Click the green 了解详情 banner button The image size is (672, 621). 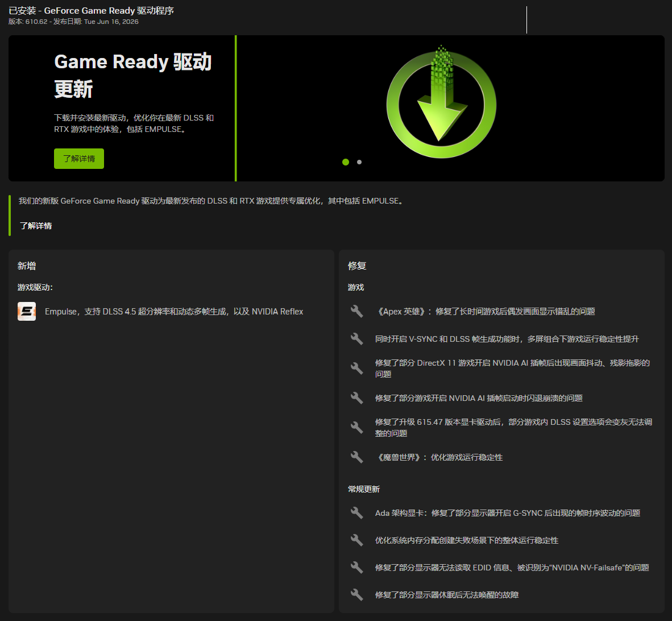[79, 159]
